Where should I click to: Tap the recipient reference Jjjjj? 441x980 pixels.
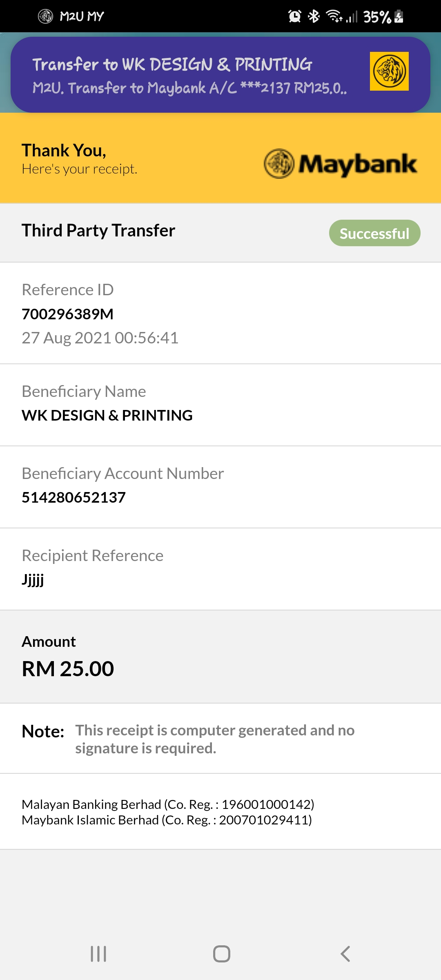[x=33, y=579]
